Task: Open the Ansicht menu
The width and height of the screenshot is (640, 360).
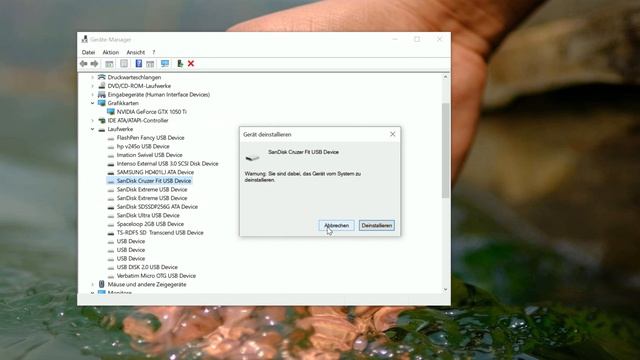Action: pyautogui.click(x=136, y=52)
